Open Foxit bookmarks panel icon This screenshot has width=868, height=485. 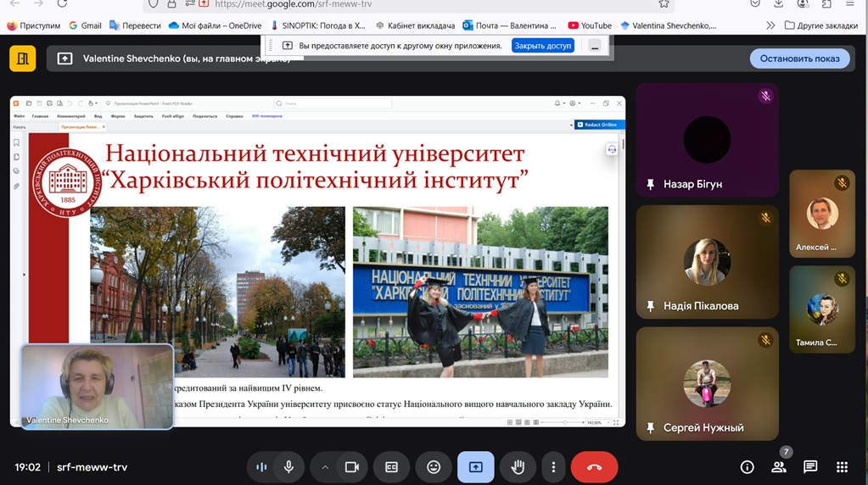pos(17,142)
